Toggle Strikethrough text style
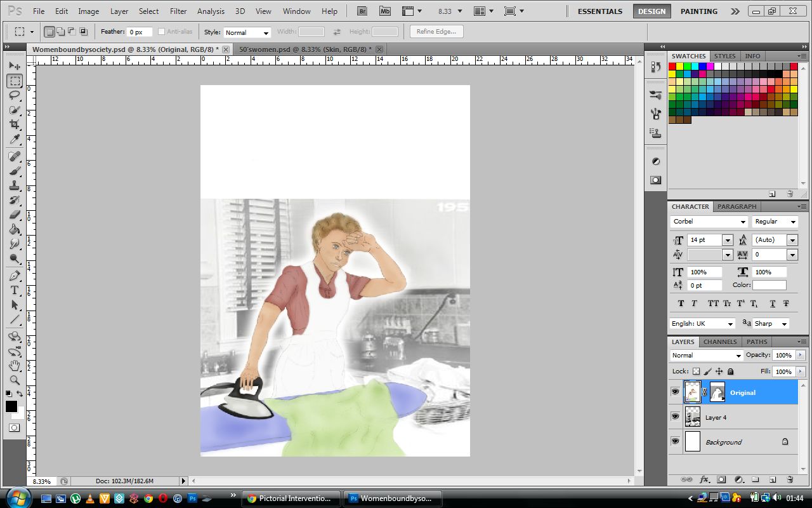Viewport: 812px width, 508px height. (x=786, y=304)
